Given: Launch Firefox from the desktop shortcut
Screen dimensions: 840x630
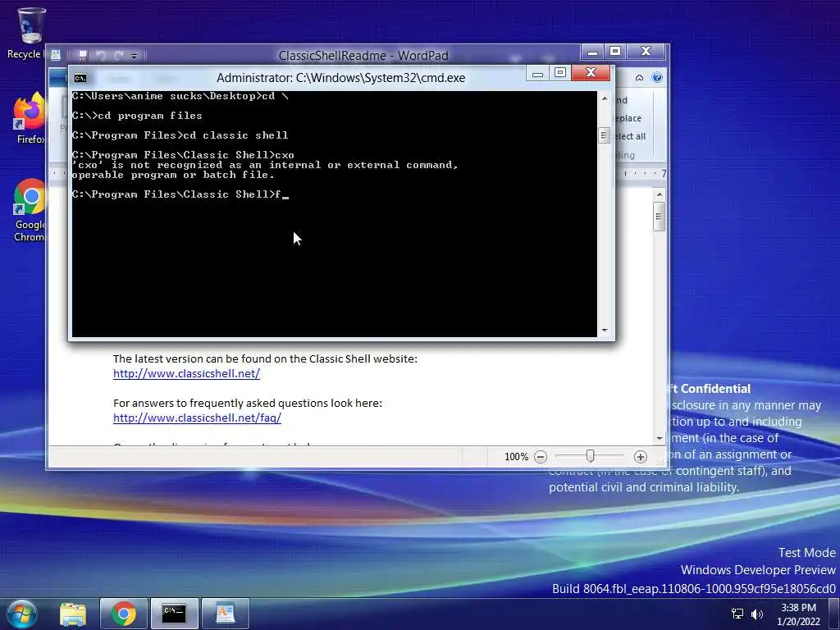Looking at the screenshot, I should 30,118.
